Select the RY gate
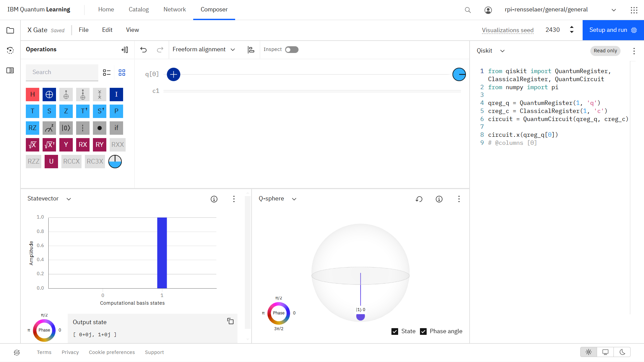Screen dimensions: 644x362 [100, 145]
